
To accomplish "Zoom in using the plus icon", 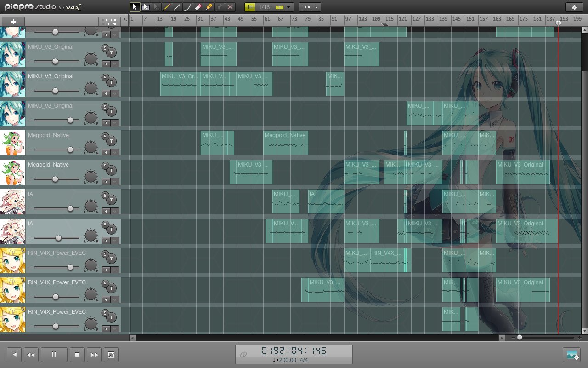I will (x=580, y=338).
